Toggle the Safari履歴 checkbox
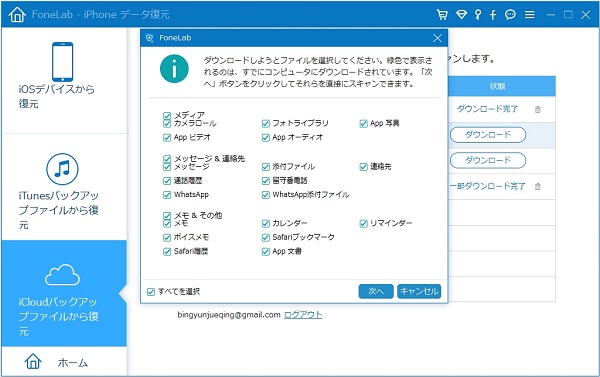The image size is (600, 377). coord(167,251)
